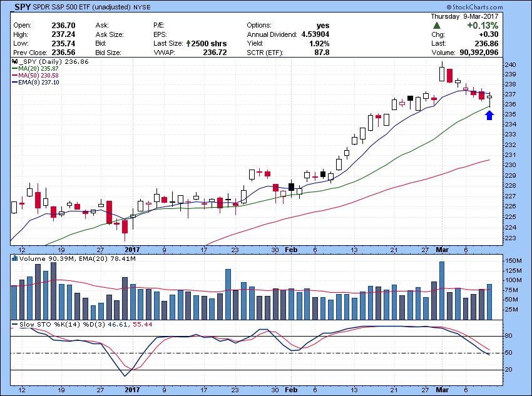
Task: Click the VWAP value 236.72
Action: point(215,53)
